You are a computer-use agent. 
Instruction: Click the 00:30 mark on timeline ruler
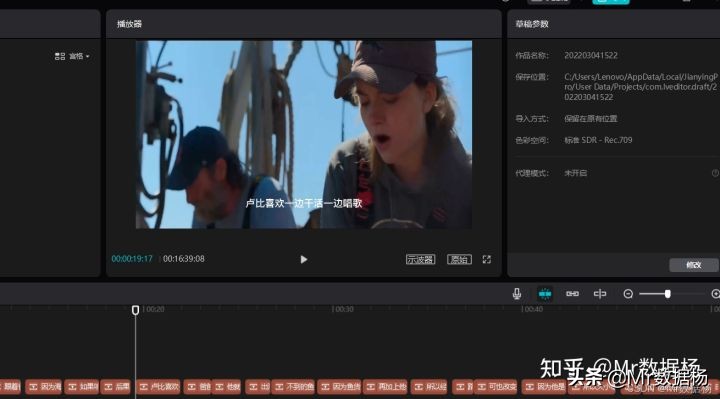[343, 309]
